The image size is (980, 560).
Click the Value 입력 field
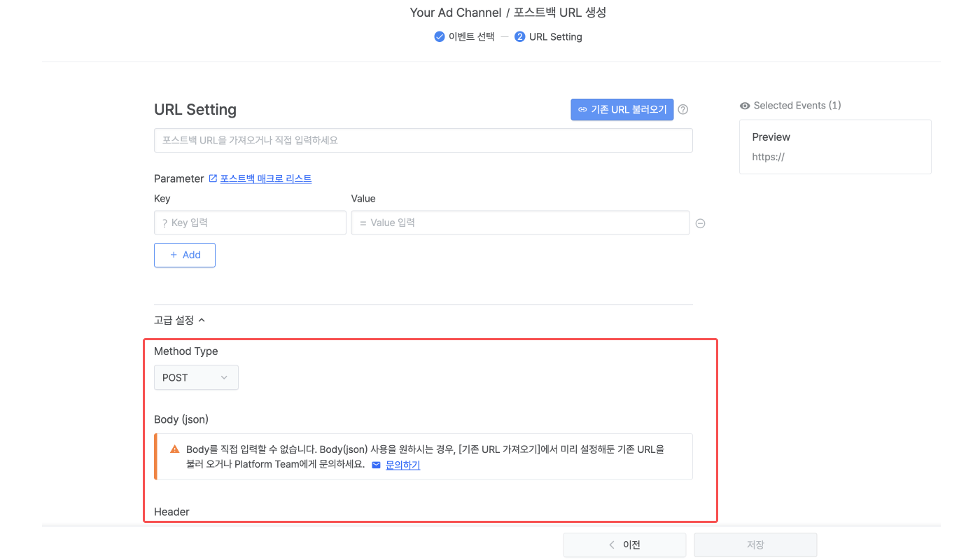pyautogui.click(x=520, y=223)
